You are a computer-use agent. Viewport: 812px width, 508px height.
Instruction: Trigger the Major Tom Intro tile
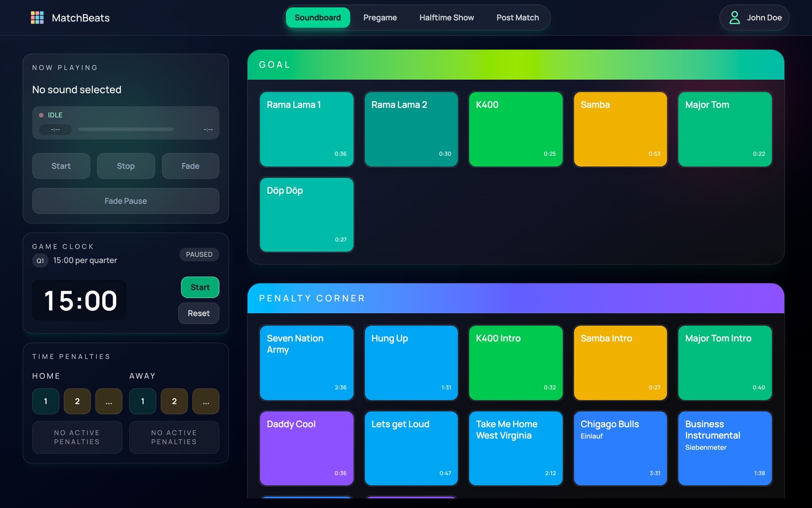pyautogui.click(x=725, y=363)
